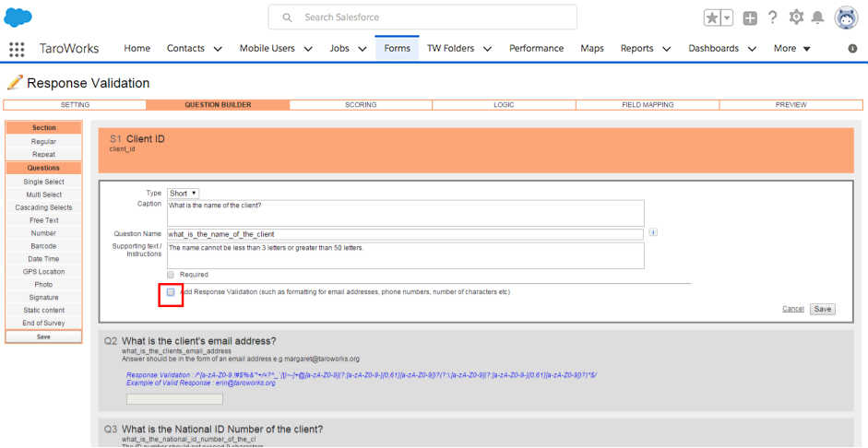Switch to the QUESTION BUILDER step
Screen dimensions: 868x448
point(218,104)
